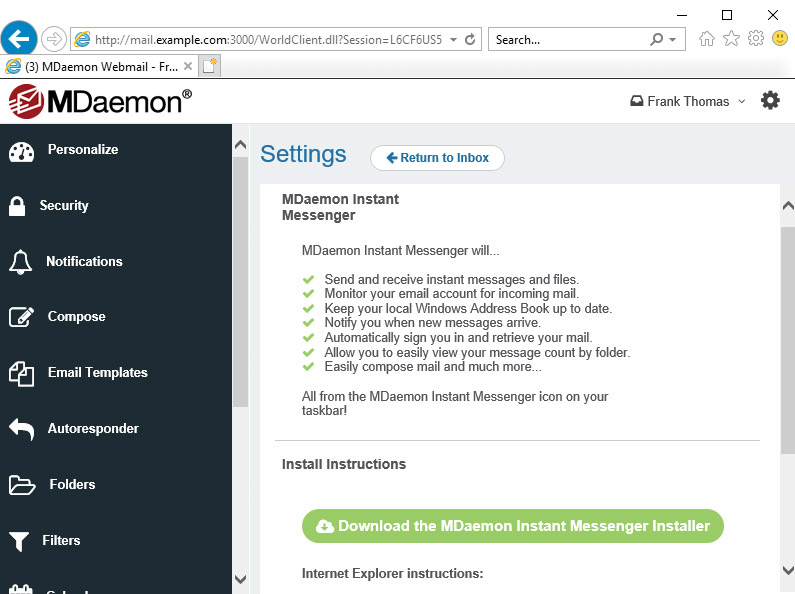Open a new browser tab
The image size is (795, 594).
click(x=209, y=66)
